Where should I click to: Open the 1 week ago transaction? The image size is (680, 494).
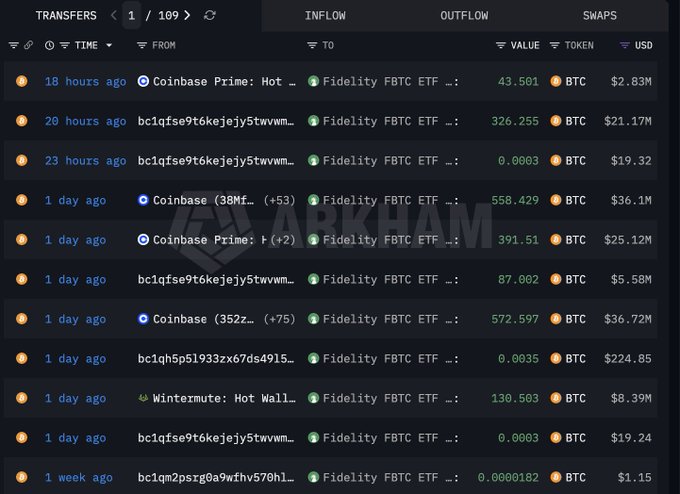[78, 478]
